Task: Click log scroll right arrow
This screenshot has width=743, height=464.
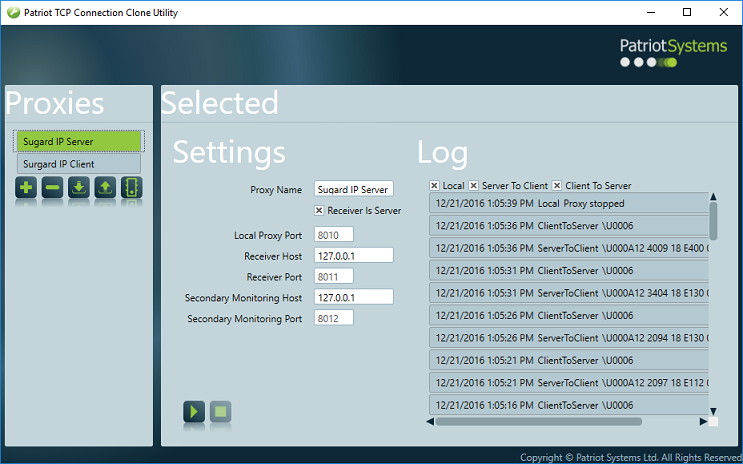Action: [703, 421]
